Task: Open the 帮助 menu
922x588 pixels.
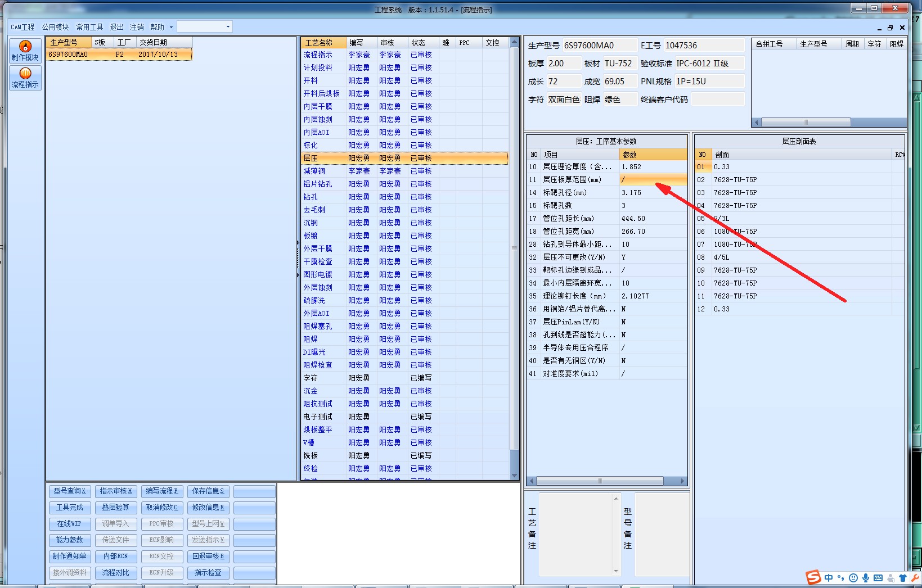Action: point(158,27)
